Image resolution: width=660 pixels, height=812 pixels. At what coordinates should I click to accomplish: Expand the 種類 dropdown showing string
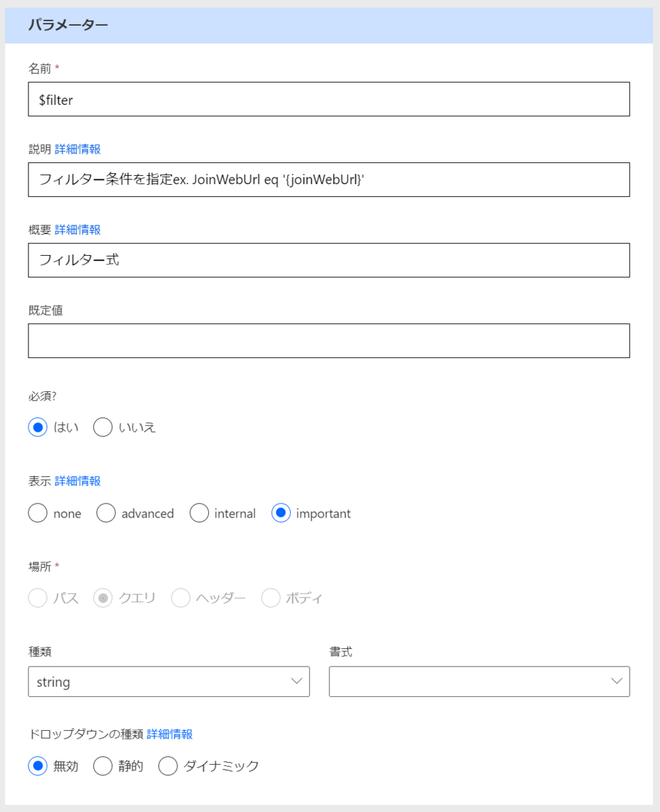click(x=168, y=681)
